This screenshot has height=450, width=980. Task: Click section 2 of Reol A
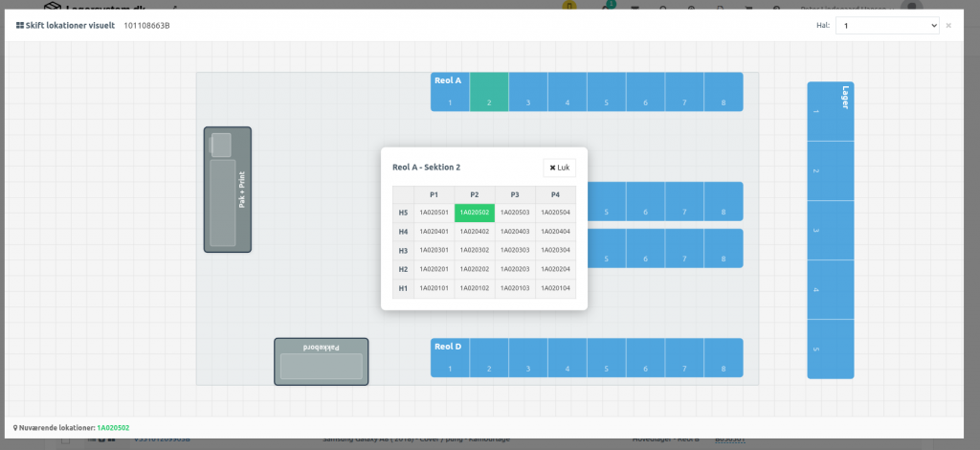coord(489,92)
